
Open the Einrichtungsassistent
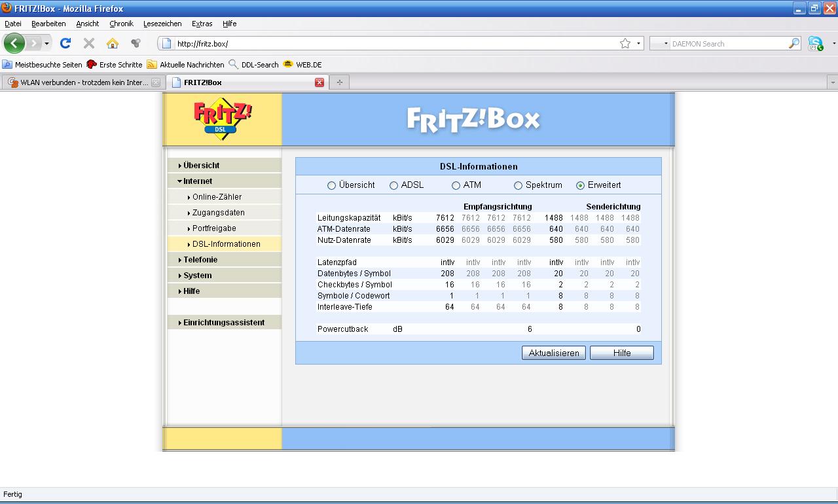(225, 323)
